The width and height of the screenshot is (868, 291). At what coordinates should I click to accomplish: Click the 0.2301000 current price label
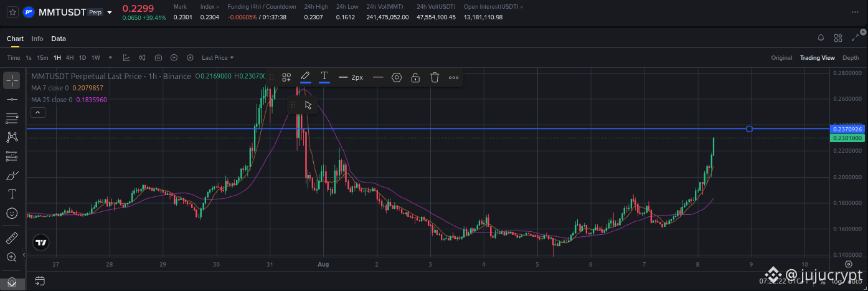[848, 138]
